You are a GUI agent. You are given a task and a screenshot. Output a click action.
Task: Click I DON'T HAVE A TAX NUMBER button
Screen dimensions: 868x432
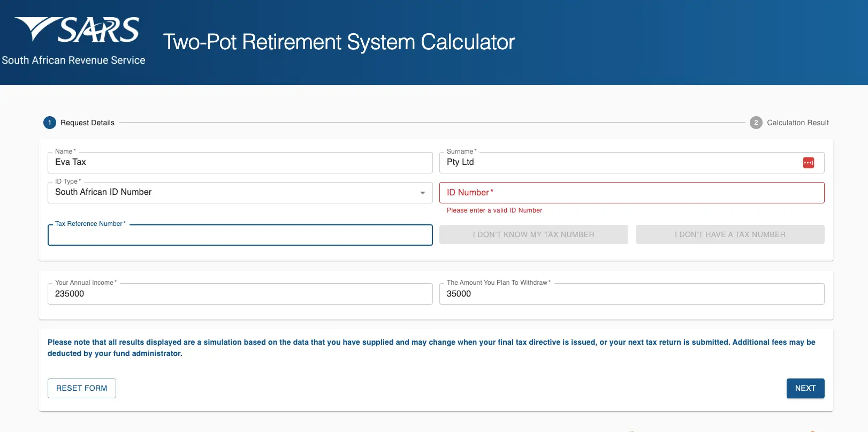pos(730,234)
